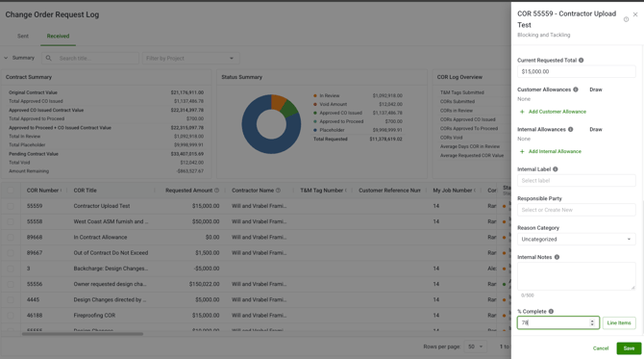
Task: Open the Responsible Party select field
Action: pyautogui.click(x=576, y=210)
